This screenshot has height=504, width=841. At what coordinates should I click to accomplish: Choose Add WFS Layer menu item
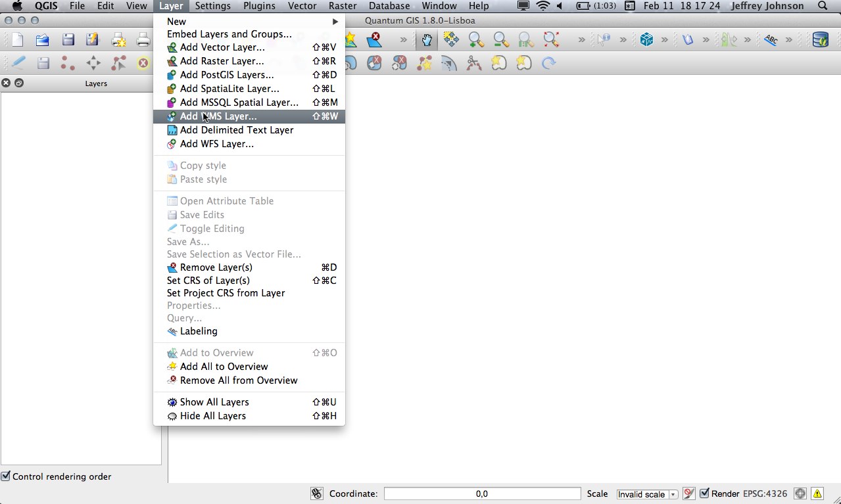(249, 144)
